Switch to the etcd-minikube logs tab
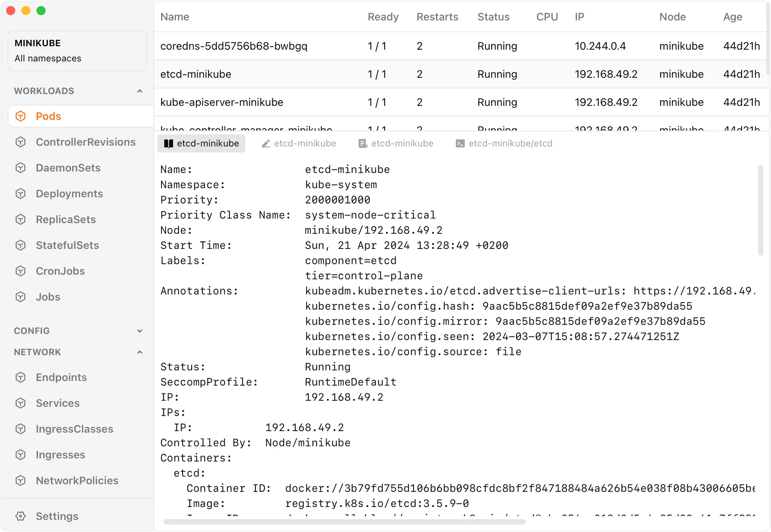This screenshot has height=532, width=771. (396, 143)
